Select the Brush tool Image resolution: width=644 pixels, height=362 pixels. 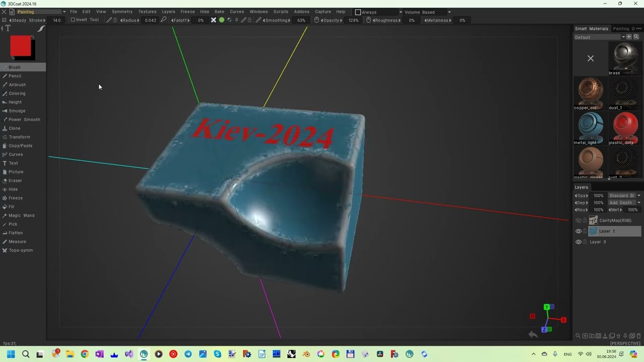point(23,67)
